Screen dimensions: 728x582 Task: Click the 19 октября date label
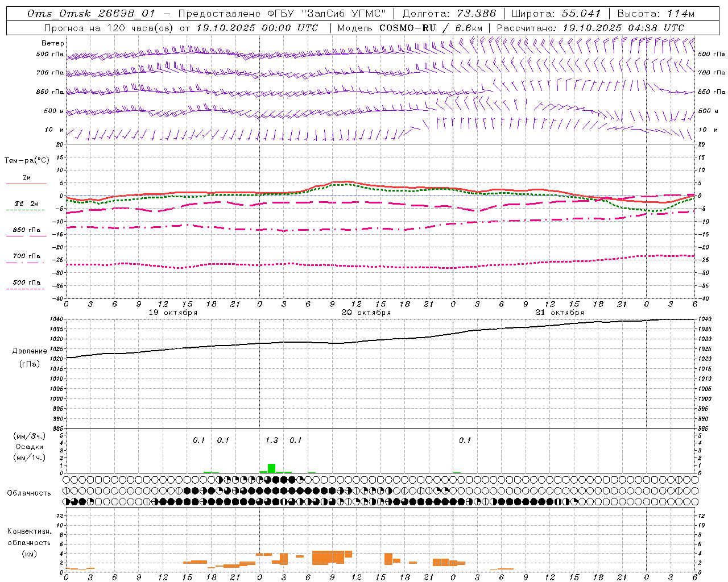173,313
